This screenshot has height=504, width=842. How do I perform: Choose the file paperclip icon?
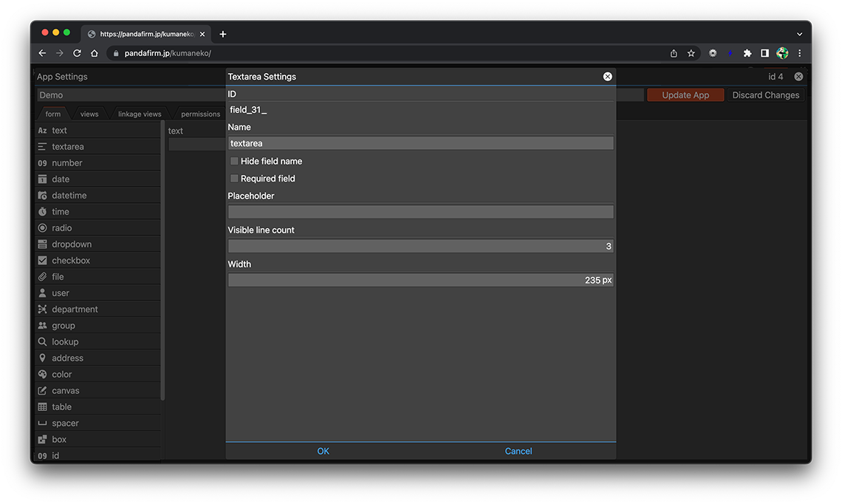(42, 277)
